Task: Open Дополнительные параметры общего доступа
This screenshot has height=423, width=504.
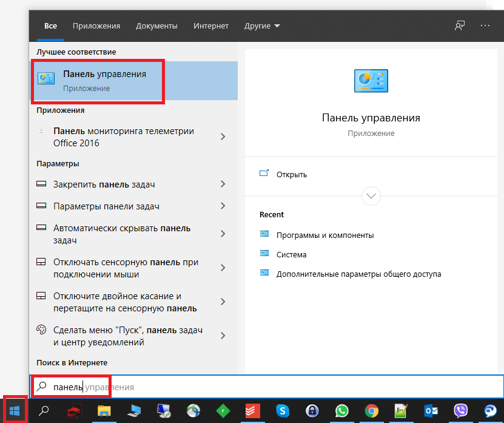Action: pyautogui.click(x=358, y=274)
